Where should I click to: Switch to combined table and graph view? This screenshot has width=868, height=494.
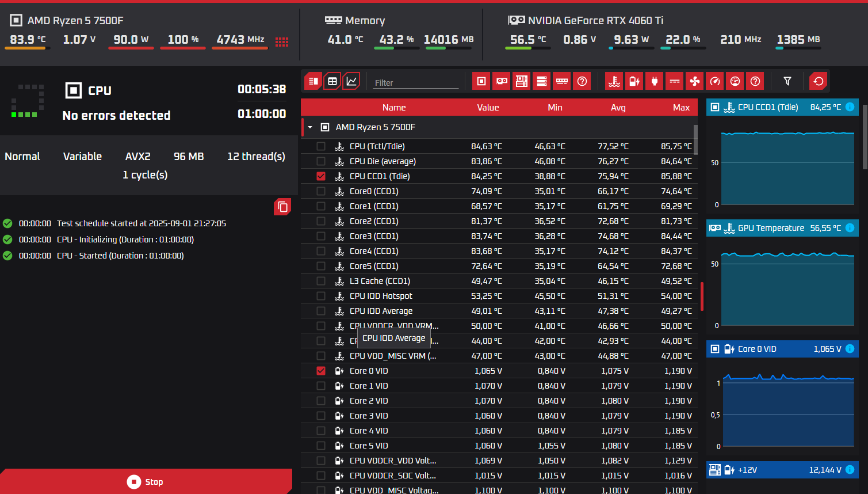313,81
